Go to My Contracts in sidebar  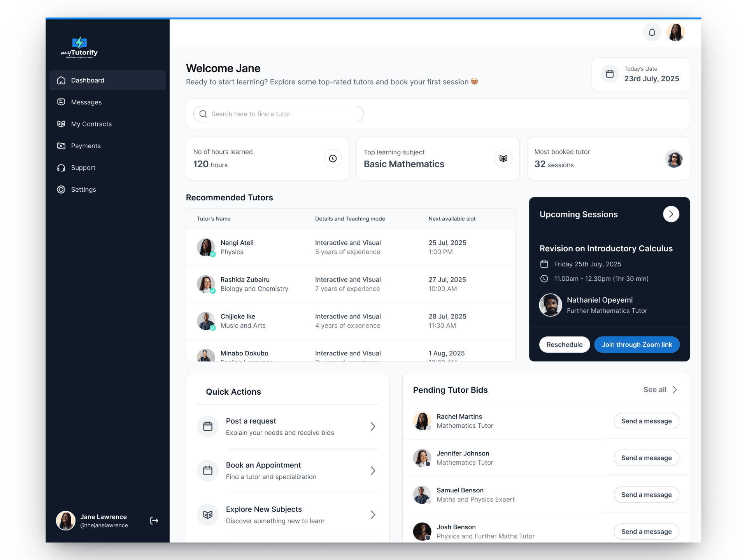(x=91, y=124)
